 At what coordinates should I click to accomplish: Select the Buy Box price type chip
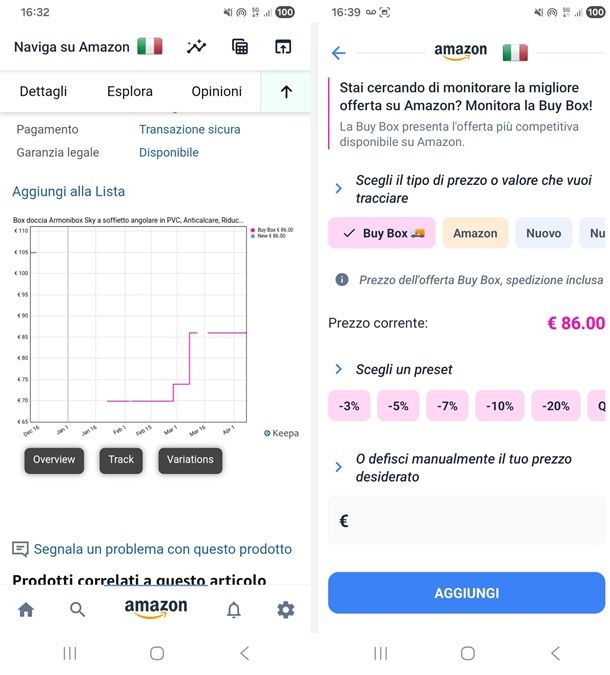click(x=381, y=233)
